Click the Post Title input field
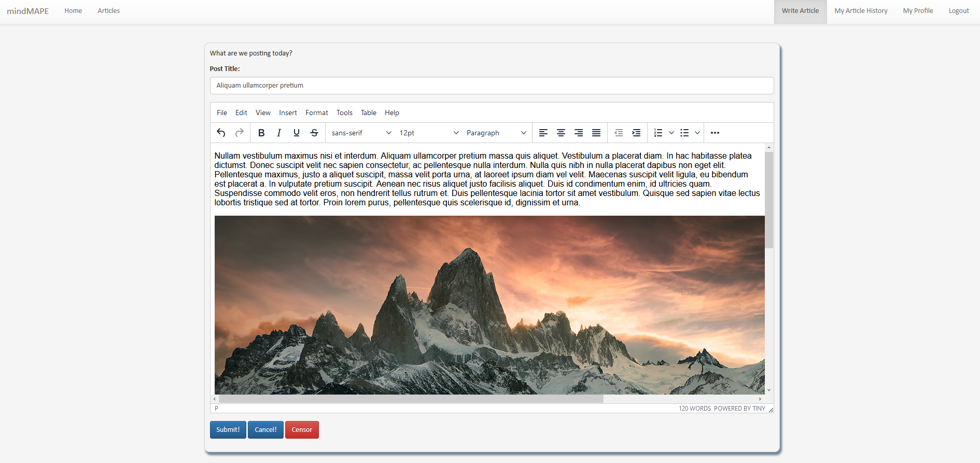This screenshot has height=463, width=980. 492,86
